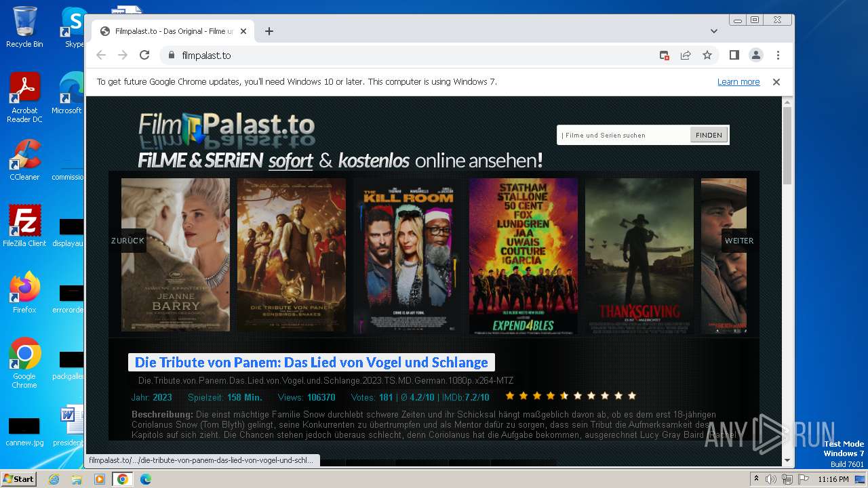Viewport: 868px width, 488px height.
Task: Open the Jeanne du Barry poster
Action: [176, 255]
